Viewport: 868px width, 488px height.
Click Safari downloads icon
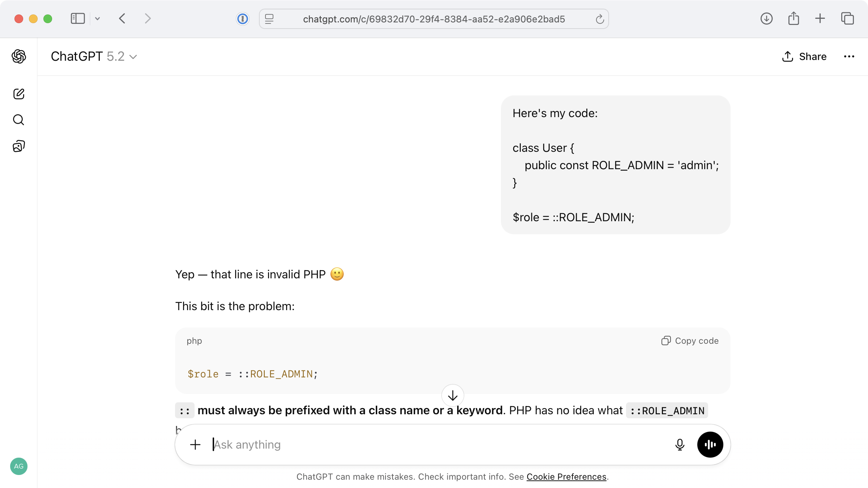pos(766,19)
